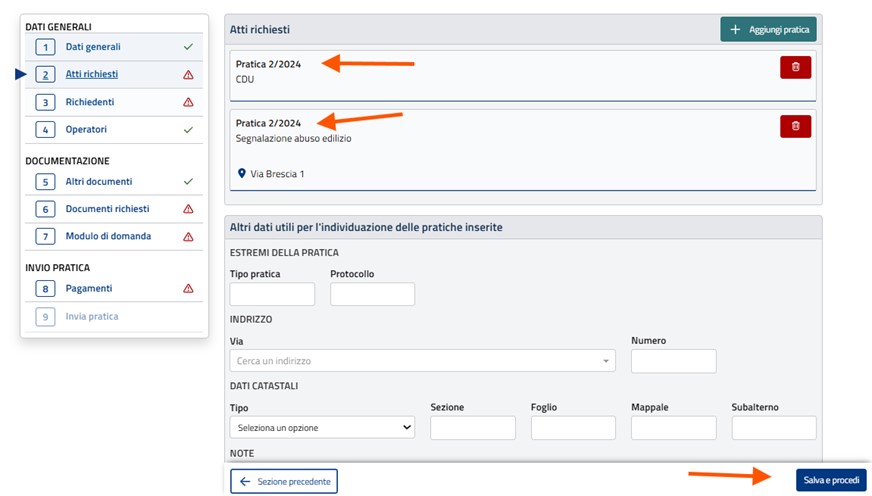872x496 pixels.
Task: Click Salva e procedi button
Action: [830, 481]
